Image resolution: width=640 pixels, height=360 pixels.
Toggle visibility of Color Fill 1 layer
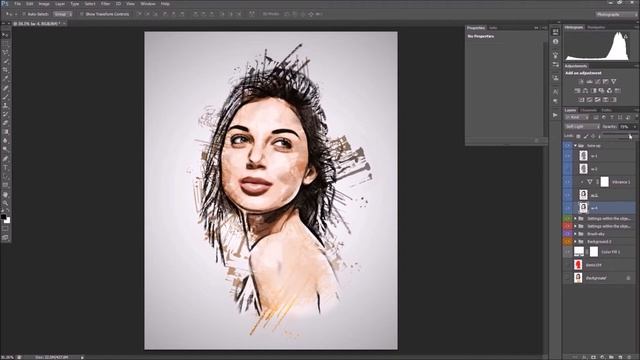click(567, 252)
